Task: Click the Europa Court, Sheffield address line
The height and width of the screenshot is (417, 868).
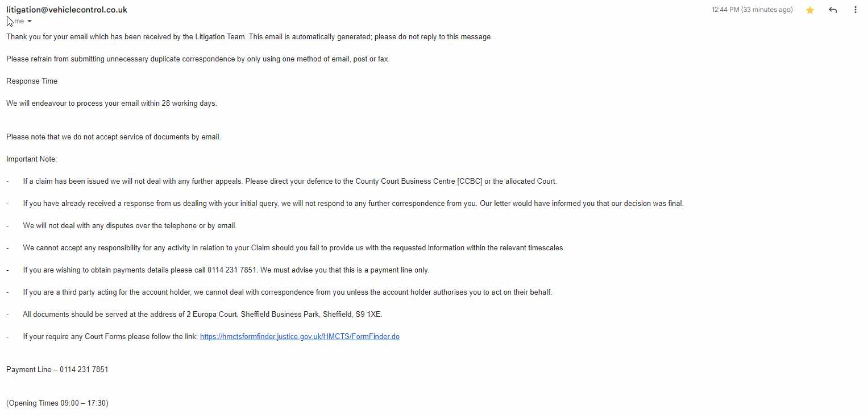Action: click(x=202, y=315)
